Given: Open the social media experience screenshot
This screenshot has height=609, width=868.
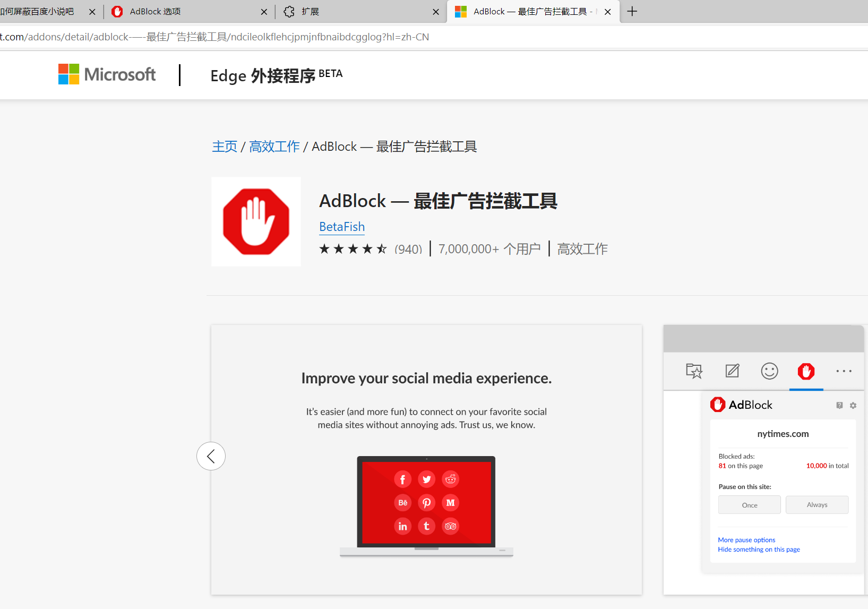Looking at the screenshot, I should click(426, 460).
